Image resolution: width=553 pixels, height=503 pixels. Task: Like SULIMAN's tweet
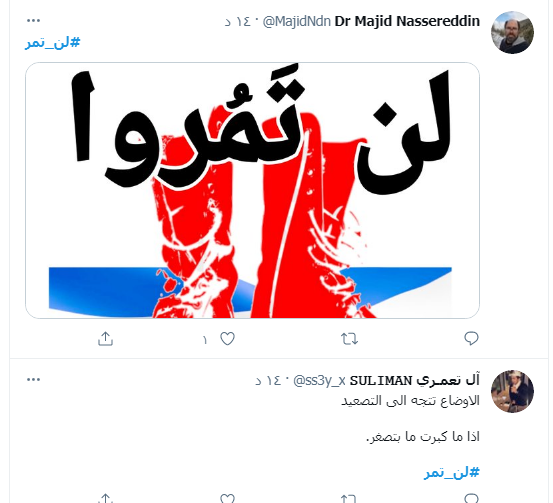227,498
